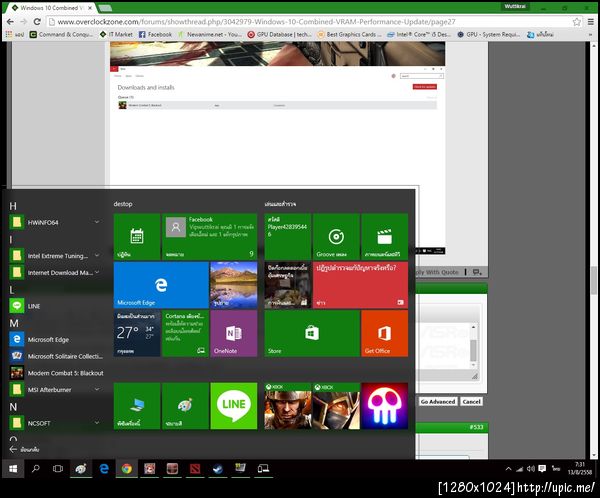Open the Cortana tile
The image size is (600, 498).
[185, 333]
